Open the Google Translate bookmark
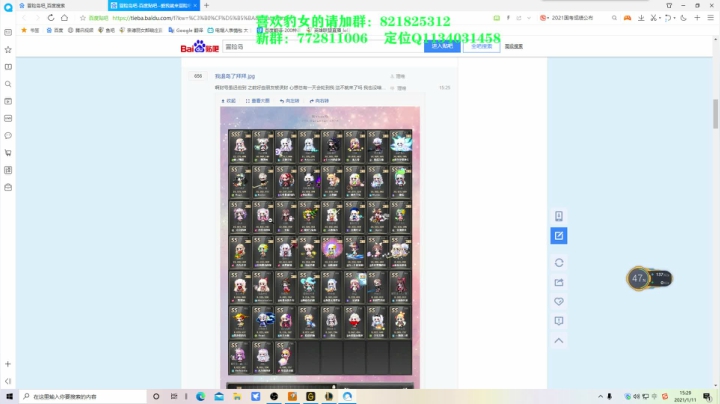This screenshot has width=720, height=404. (186, 30)
